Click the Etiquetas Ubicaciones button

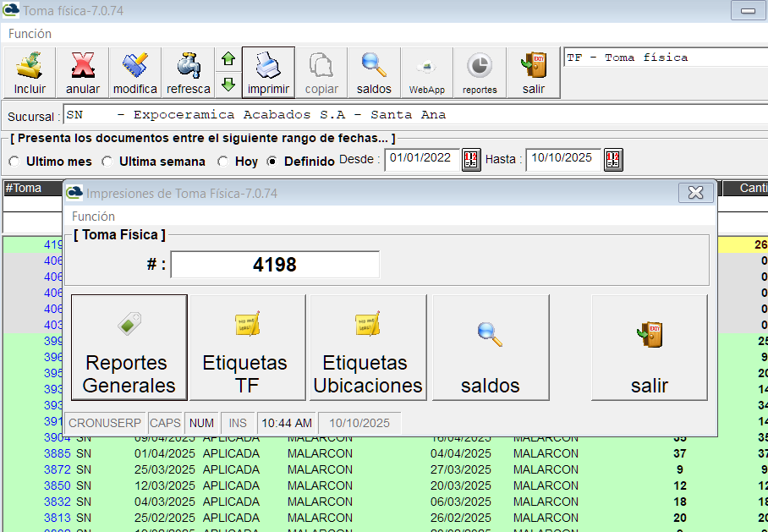tap(368, 348)
